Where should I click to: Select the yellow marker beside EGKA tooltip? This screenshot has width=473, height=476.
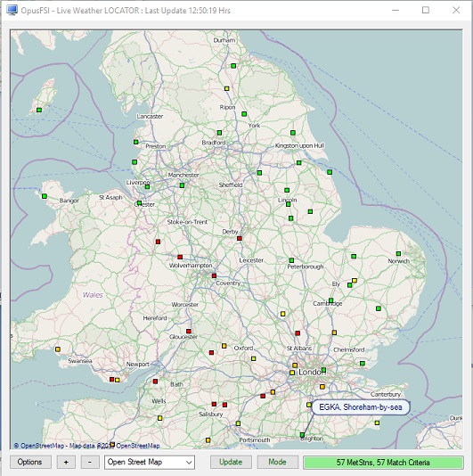point(308,405)
